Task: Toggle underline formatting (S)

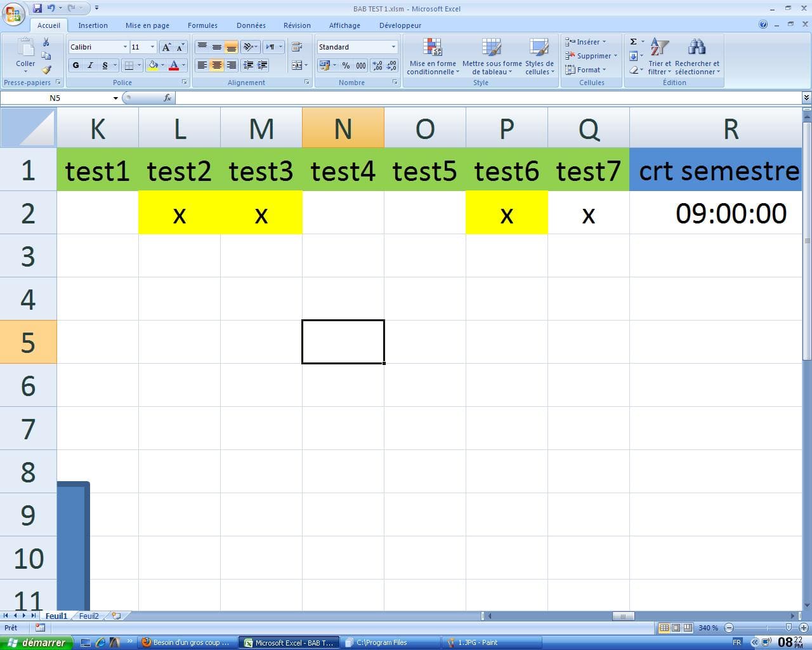Action: [x=105, y=65]
